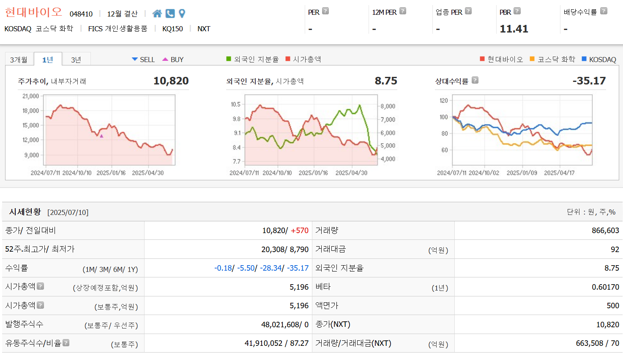Click the PBR value 11.41
Image resolution: width=623 pixels, height=364 pixels.
pyautogui.click(x=514, y=29)
